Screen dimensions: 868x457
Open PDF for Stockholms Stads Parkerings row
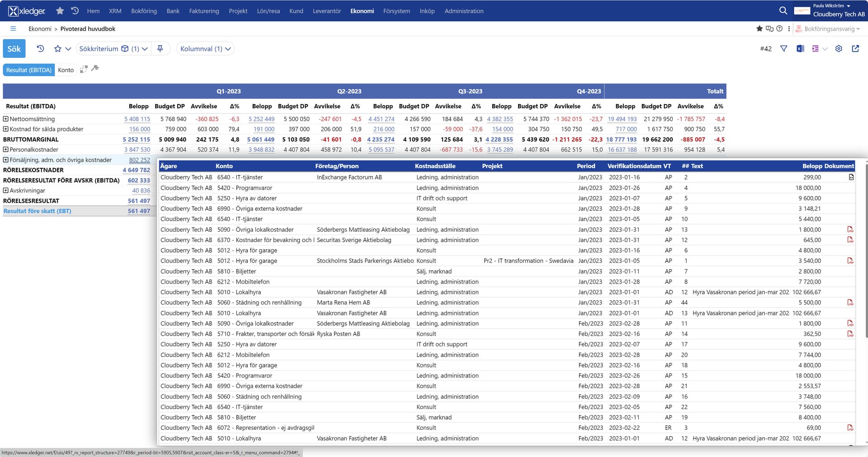[850, 261]
